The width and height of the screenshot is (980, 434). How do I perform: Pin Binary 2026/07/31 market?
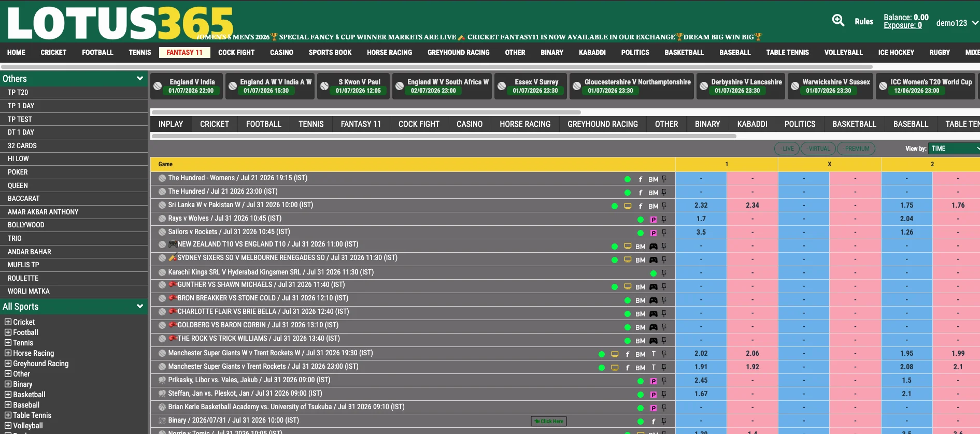[x=664, y=421]
